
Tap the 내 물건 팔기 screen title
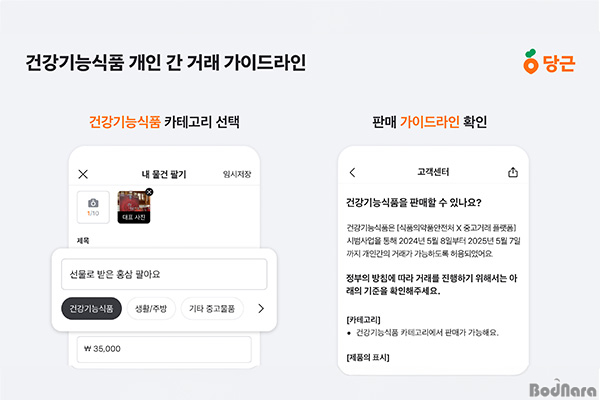tap(166, 174)
